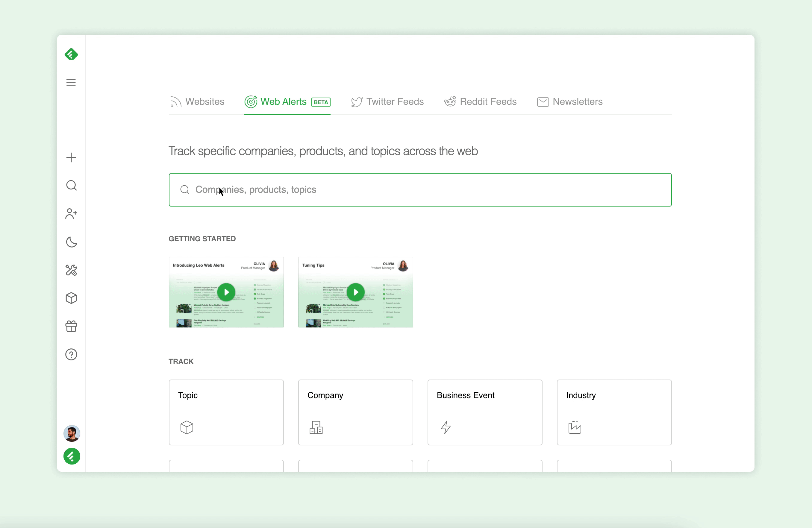The image size is (812, 528).
Task: Open help with question mark icon
Action: click(x=71, y=355)
